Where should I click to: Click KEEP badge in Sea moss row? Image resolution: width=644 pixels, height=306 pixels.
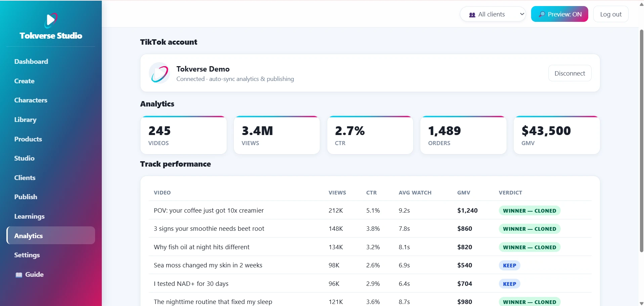pos(509,265)
